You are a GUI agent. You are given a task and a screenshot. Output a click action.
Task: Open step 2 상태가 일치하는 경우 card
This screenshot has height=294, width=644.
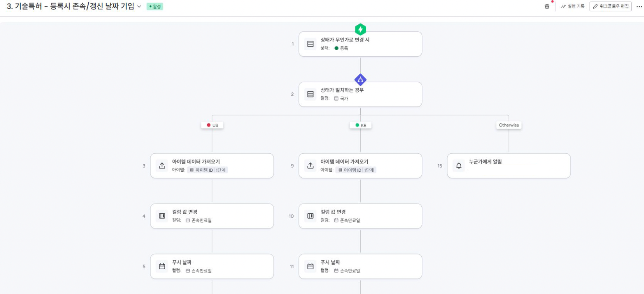click(360, 94)
